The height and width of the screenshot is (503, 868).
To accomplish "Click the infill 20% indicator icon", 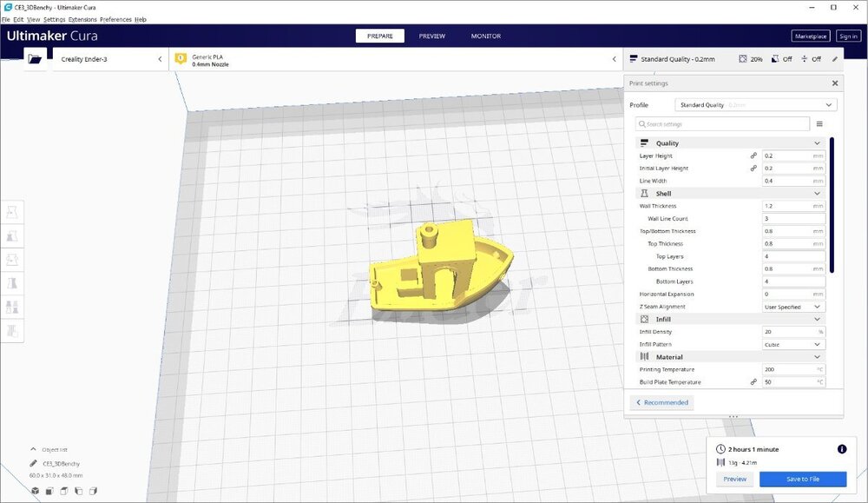I will 743,59.
